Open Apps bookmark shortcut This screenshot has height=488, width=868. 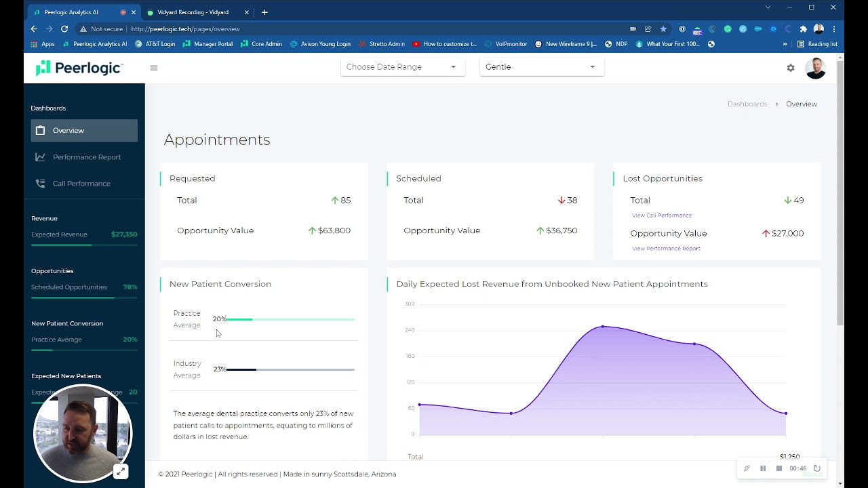[x=43, y=44]
